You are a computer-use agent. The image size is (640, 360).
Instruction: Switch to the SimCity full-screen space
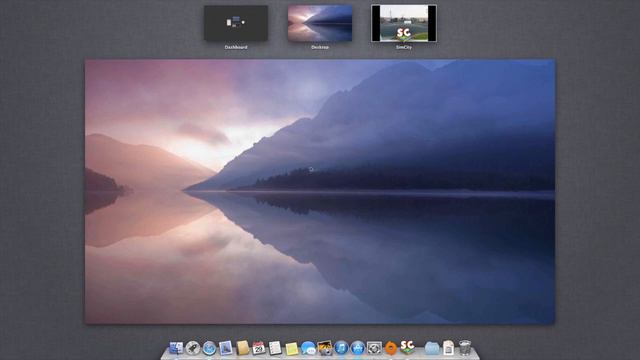404,23
